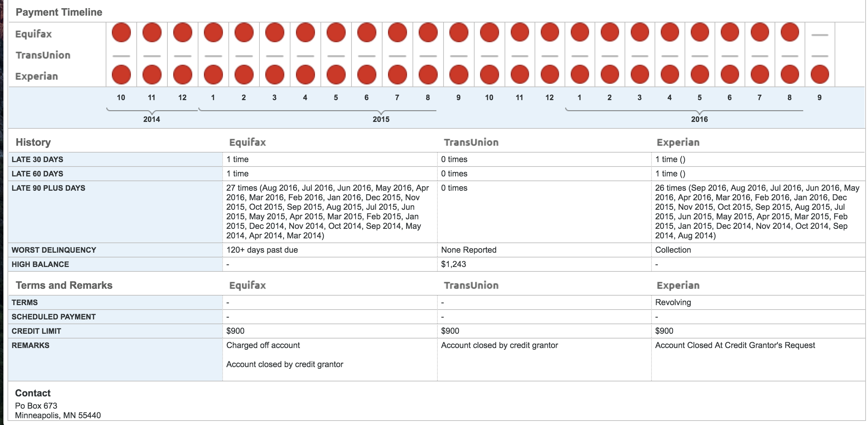Click the WORST DELINQUENCY row label
This screenshot has width=868, height=425.
pos(54,250)
